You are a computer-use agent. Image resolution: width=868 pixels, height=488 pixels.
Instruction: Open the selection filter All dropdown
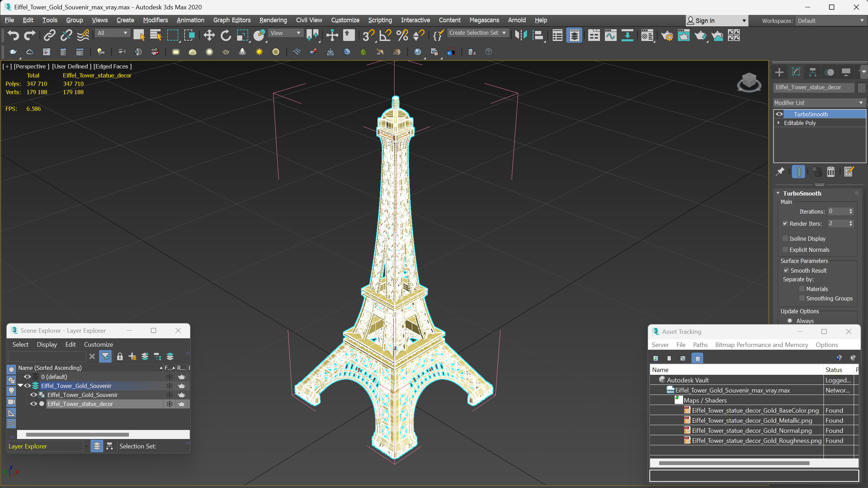pyautogui.click(x=112, y=33)
